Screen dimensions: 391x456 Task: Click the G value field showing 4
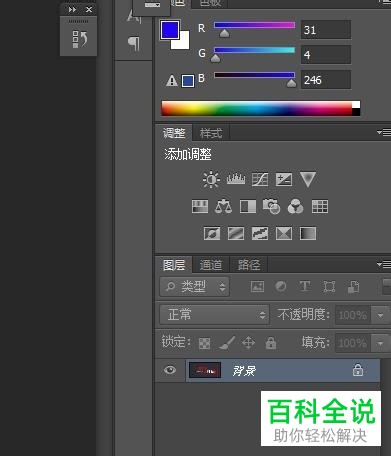[x=326, y=55]
